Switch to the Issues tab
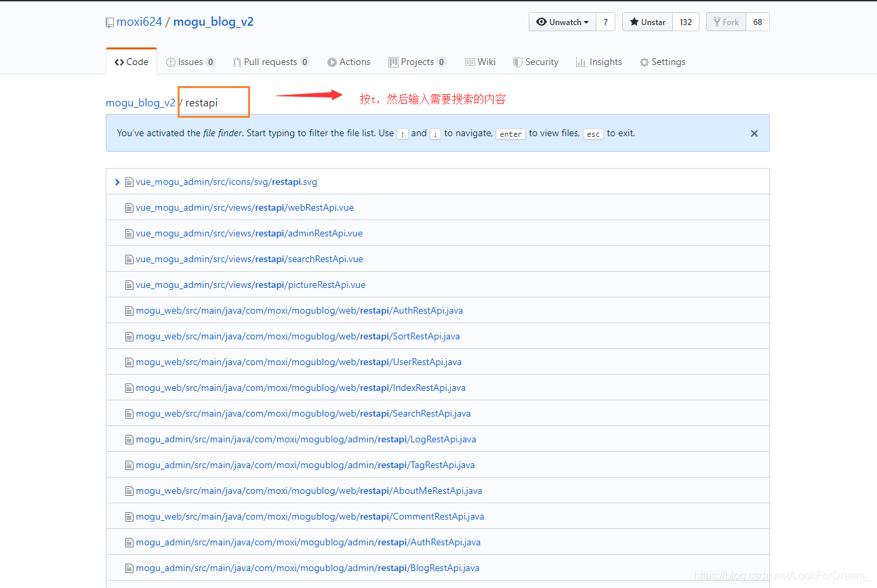877x588 pixels. 190,62
